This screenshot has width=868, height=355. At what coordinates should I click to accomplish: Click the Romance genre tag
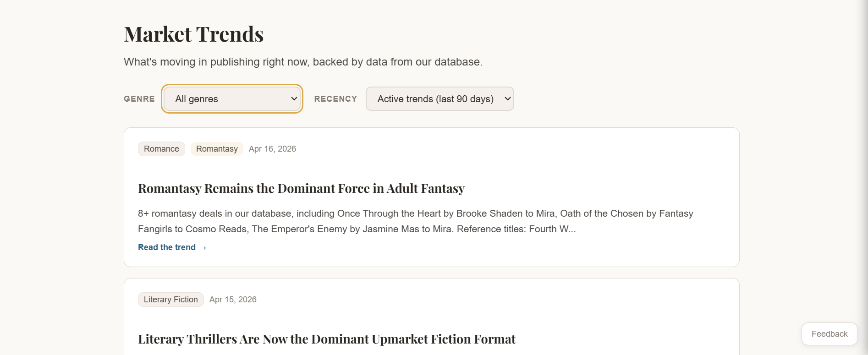pyautogui.click(x=161, y=149)
